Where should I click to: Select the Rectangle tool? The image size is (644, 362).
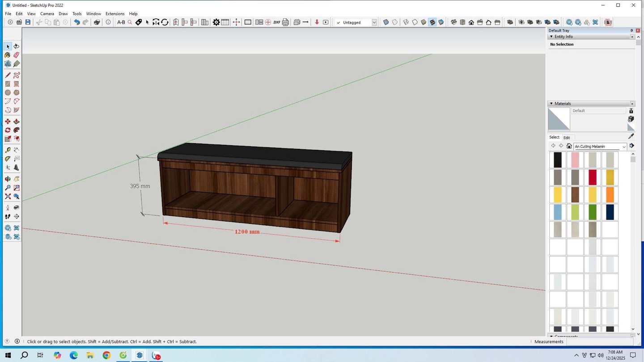(8, 84)
